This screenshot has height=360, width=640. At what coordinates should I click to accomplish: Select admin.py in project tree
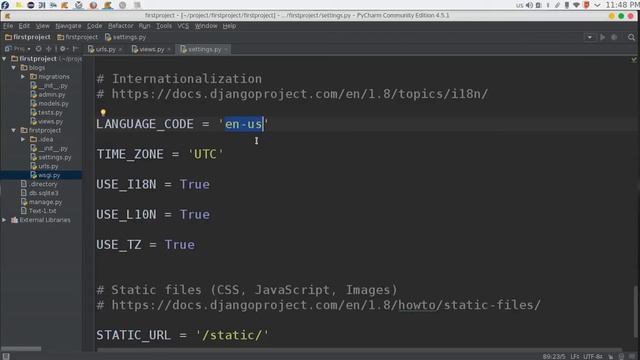[x=48, y=94]
